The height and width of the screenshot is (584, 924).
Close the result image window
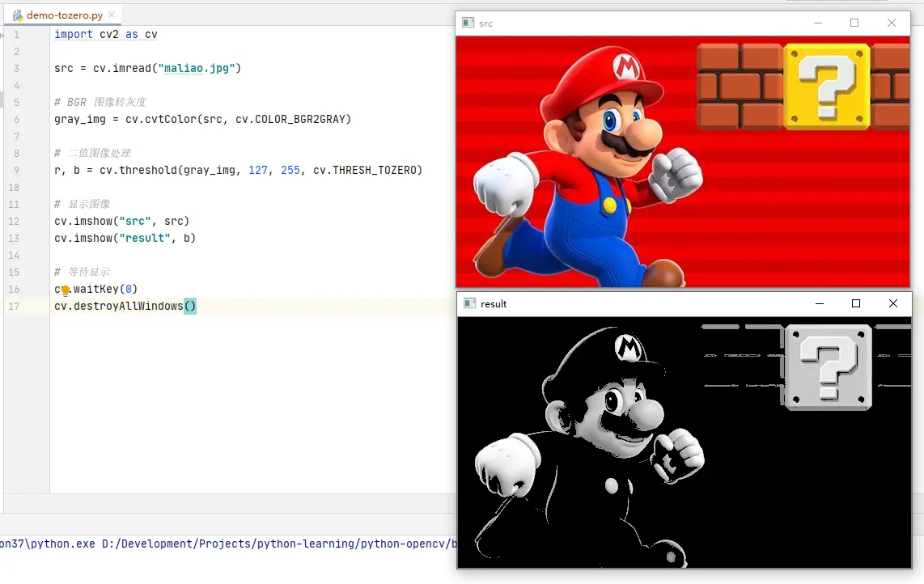[x=893, y=303]
